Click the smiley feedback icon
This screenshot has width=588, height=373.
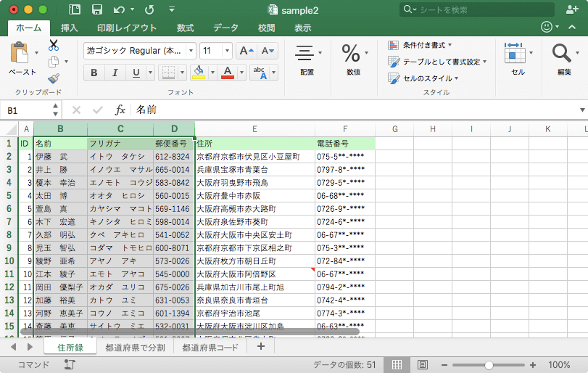click(x=547, y=27)
